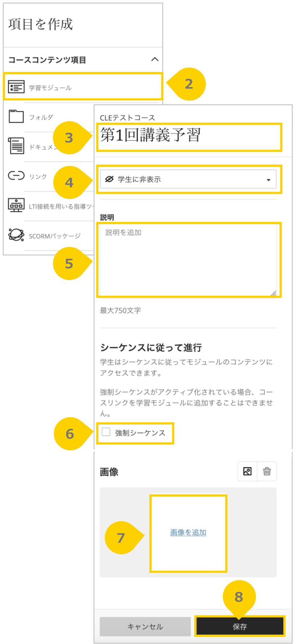Click the SCORMパッケージ planet icon
Viewport: 297px width, 644px height.
[x=16, y=235]
